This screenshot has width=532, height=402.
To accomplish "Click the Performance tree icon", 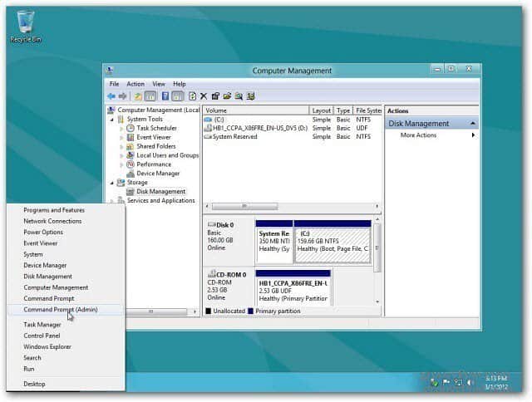I will [131, 164].
